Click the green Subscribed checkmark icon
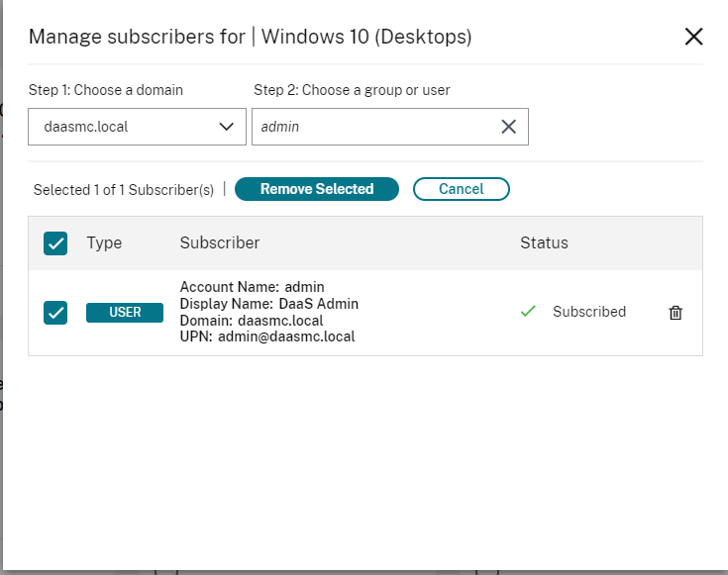 (528, 312)
